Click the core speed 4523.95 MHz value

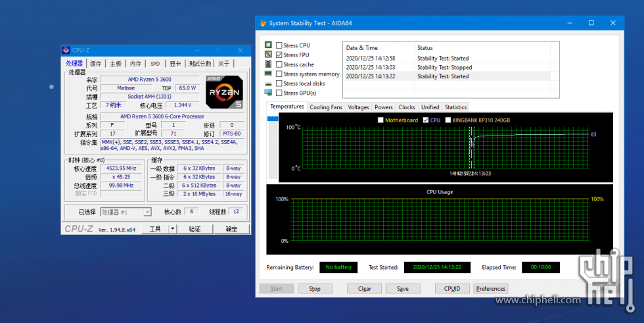[121, 168]
